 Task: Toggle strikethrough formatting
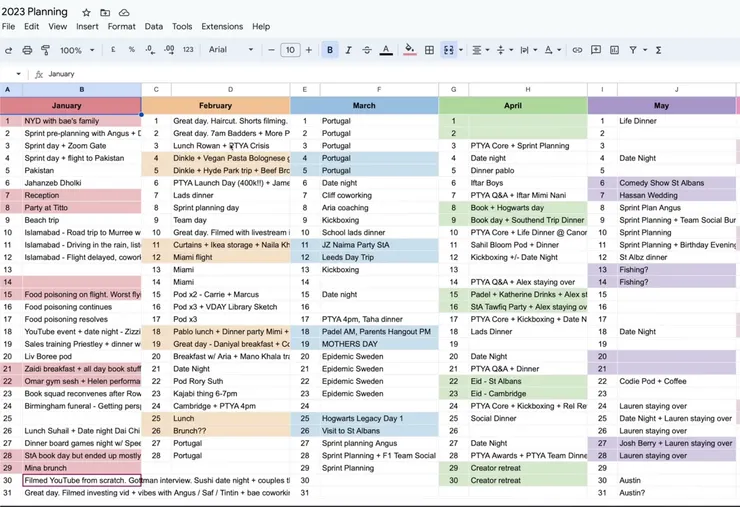(x=367, y=50)
